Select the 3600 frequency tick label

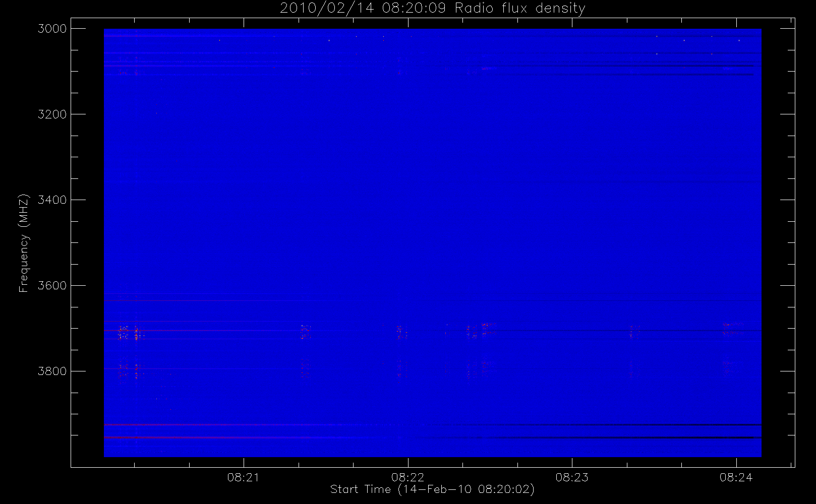52,286
